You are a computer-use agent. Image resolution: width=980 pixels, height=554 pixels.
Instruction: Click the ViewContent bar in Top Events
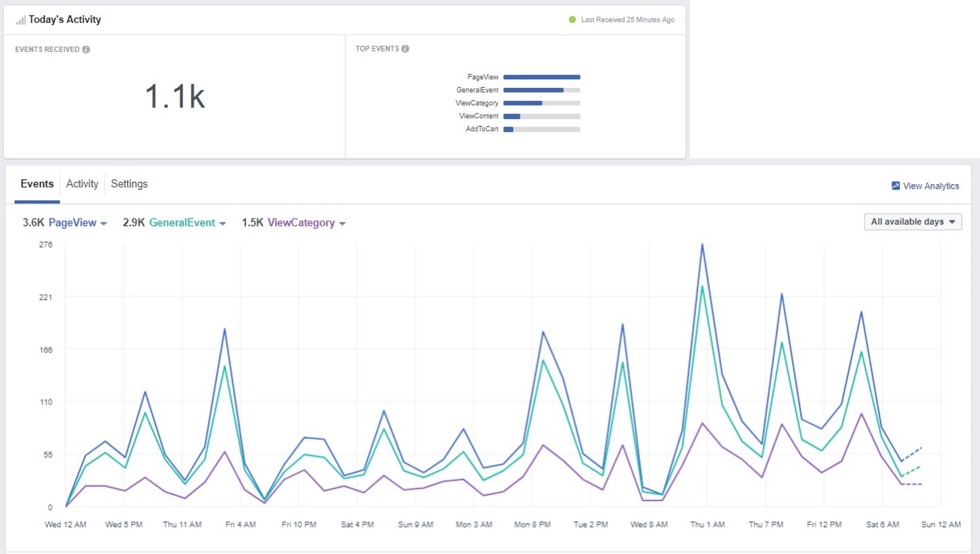pyautogui.click(x=541, y=116)
